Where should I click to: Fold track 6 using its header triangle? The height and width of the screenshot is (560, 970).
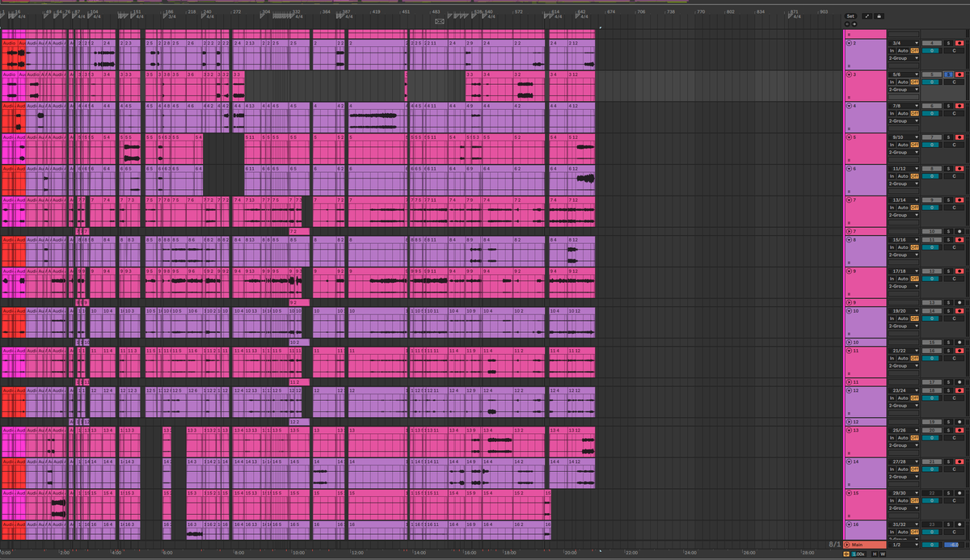[x=850, y=169]
